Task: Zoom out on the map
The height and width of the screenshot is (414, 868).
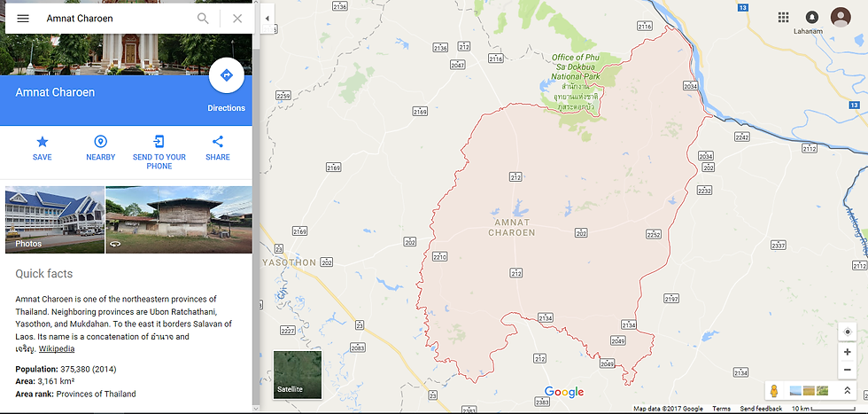Action: 847,370
